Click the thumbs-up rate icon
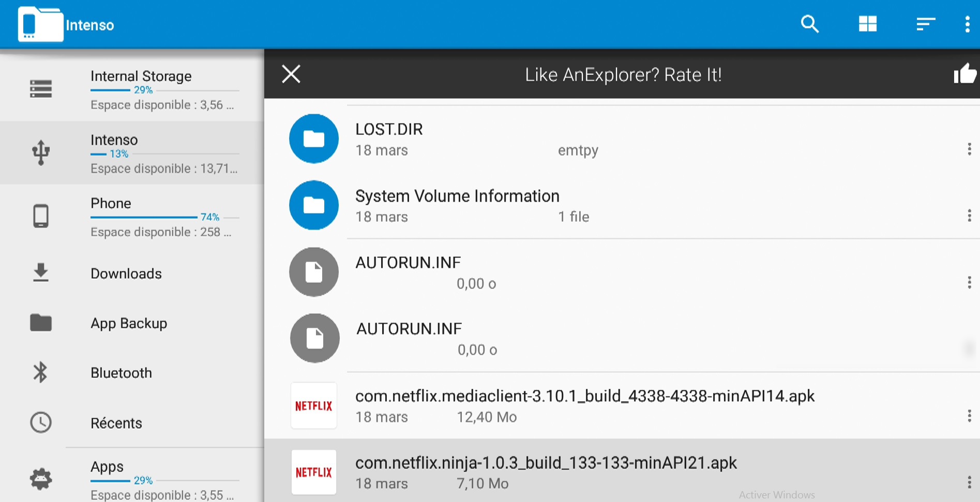Screen dimensions: 980x502 pos(964,74)
